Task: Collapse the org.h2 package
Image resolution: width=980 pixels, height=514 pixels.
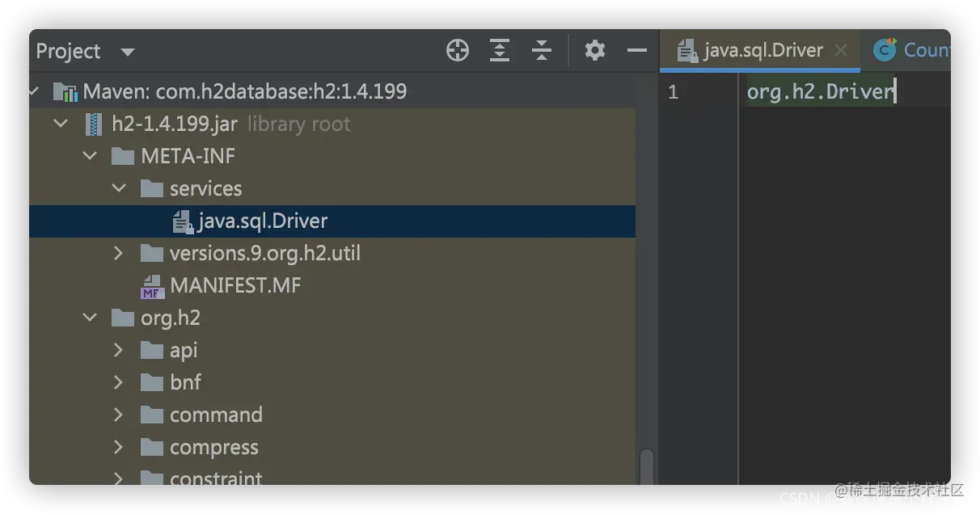Action: pos(90,318)
